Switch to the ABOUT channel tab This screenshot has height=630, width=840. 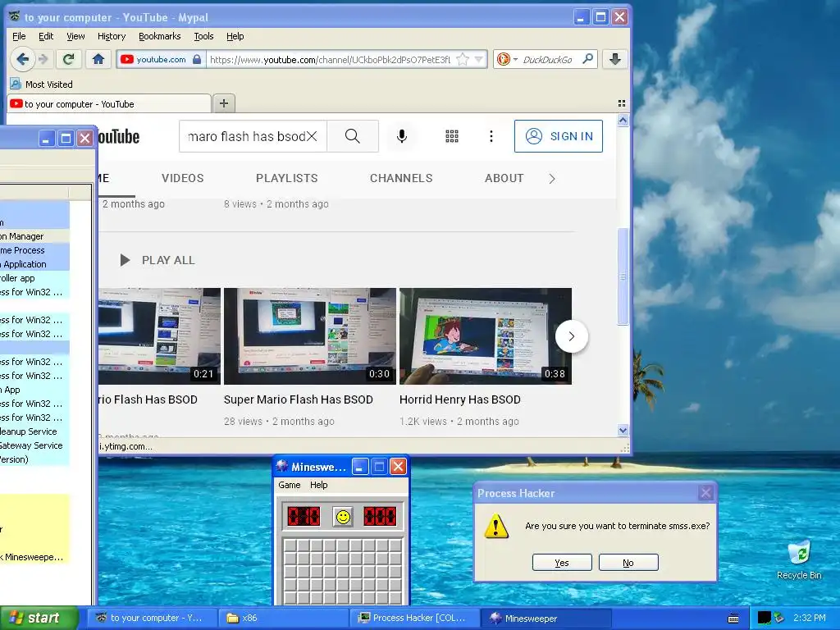pos(504,178)
